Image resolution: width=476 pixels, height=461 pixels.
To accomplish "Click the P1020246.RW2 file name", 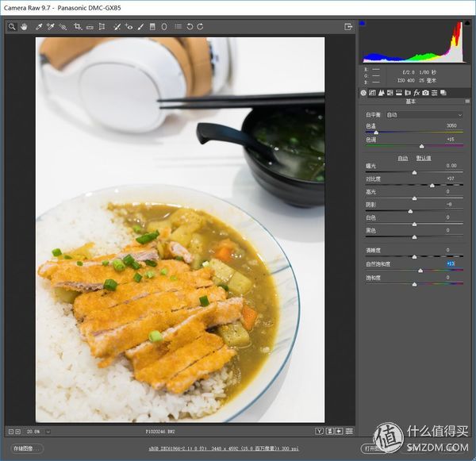I will point(160,431).
